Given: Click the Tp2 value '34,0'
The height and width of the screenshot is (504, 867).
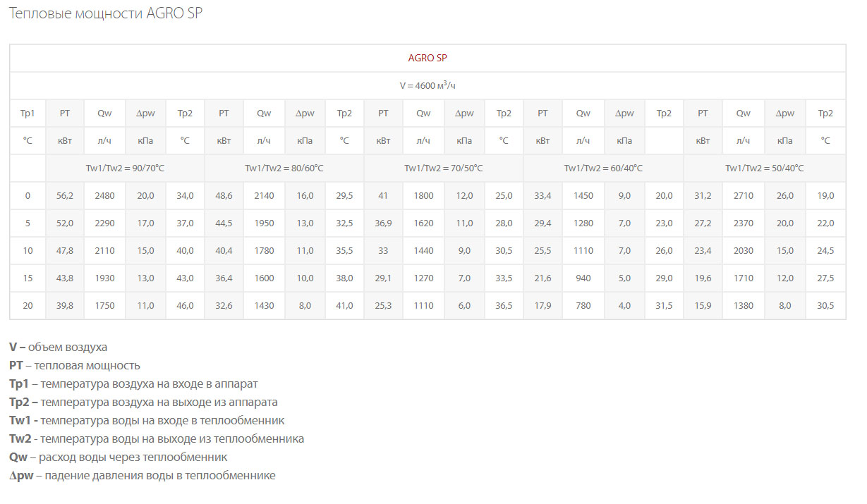Looking at the screenshot, I should point(185,195).
